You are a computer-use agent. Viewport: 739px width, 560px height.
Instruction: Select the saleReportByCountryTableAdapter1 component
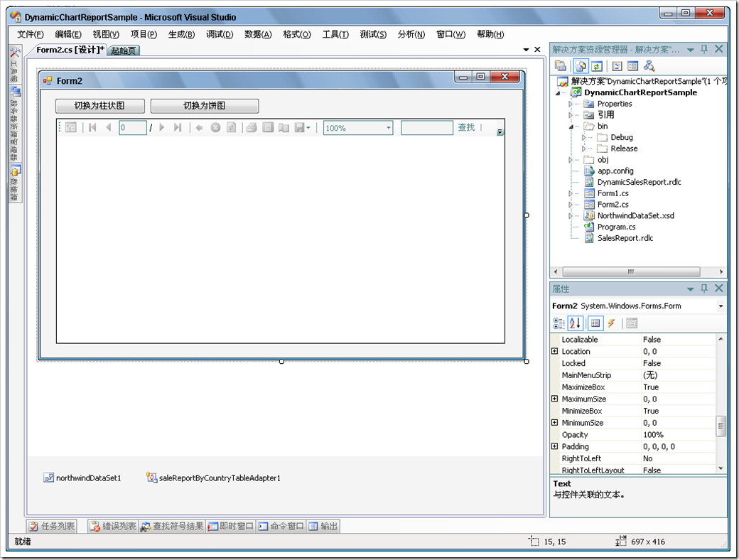click(213, 478)
